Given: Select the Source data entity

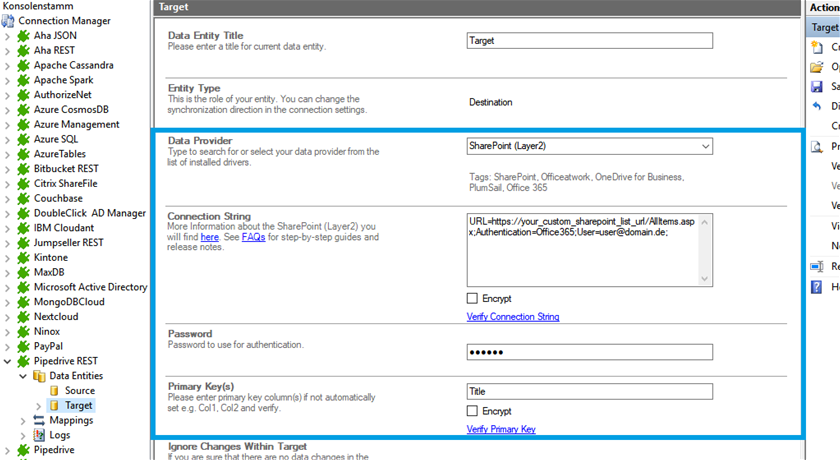Looking at the screenshot, I should click(79, 391).
